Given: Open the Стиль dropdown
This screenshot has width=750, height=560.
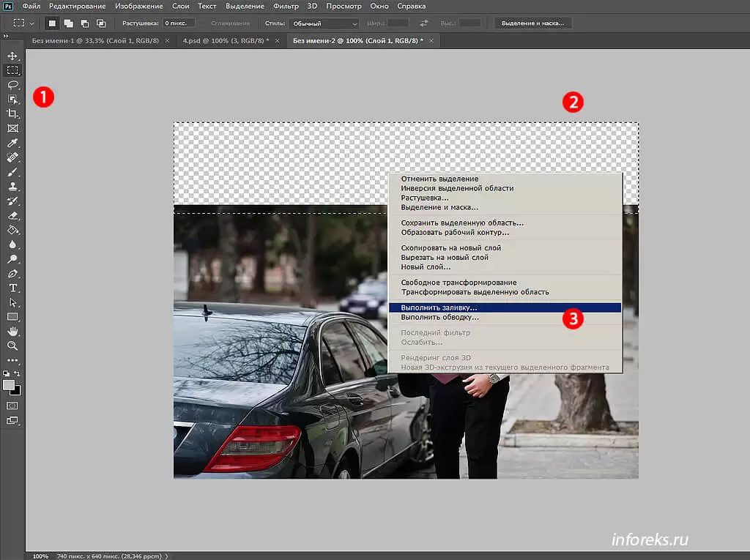Looking at the screenshot, I should point(323,23).
